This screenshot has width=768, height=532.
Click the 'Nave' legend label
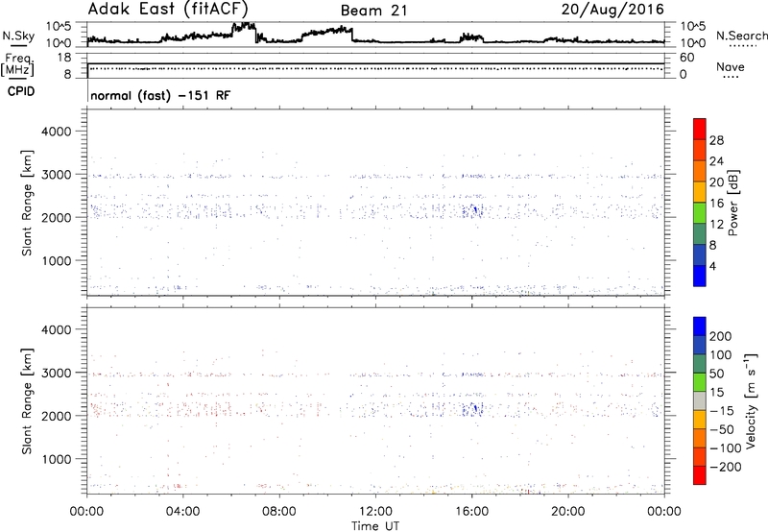coord(731,66)
